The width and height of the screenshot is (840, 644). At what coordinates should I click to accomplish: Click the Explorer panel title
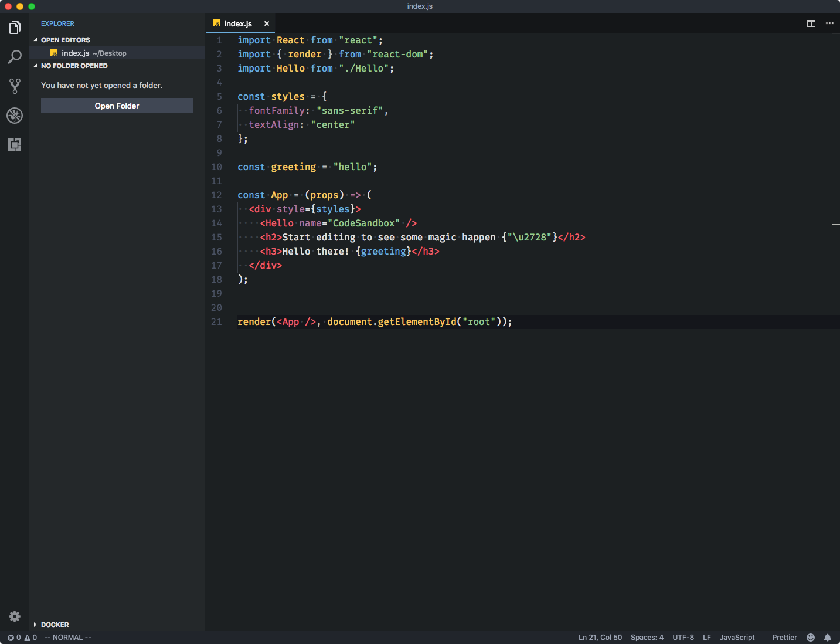[57, 23]
